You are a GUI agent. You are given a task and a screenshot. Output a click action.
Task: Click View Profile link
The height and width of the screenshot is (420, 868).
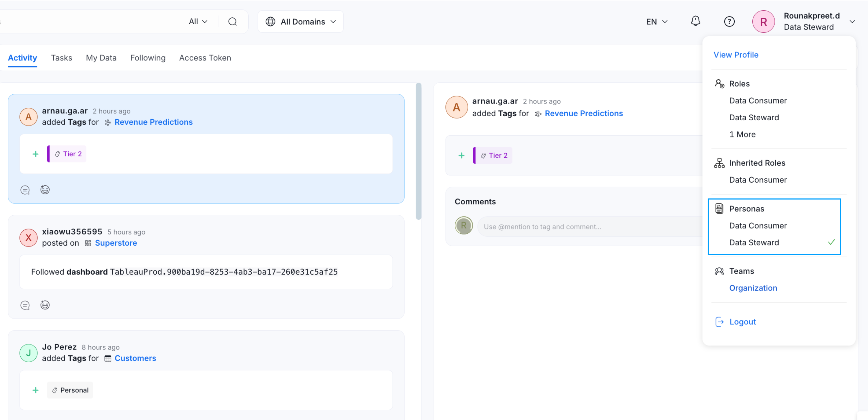coord(736,55)
